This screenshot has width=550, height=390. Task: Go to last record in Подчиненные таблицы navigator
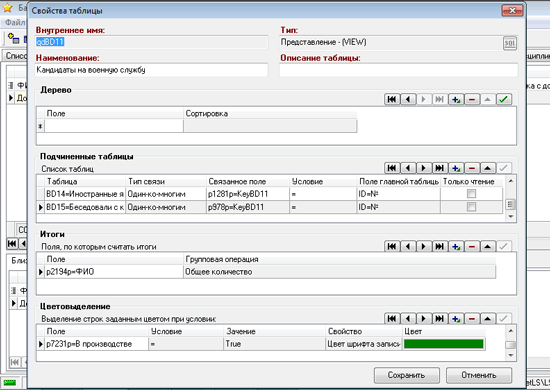[440, 168]
